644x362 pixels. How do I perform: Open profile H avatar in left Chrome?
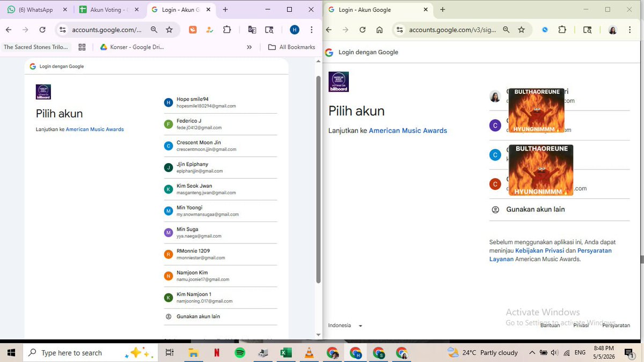[x=295, y=30]
